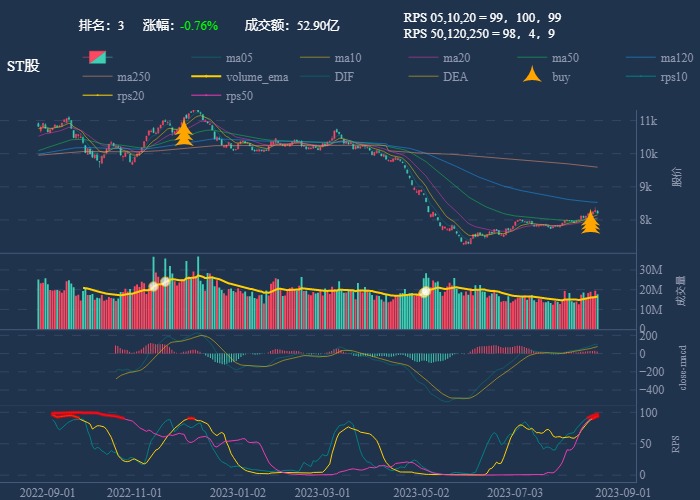700x500 pixels.
Task: Toggle the rps20 yellow legend icon
Action: [96, 96]
